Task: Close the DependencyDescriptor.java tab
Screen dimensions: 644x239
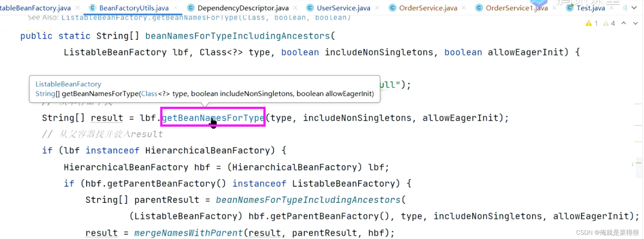Action: (x=295, y=8)
